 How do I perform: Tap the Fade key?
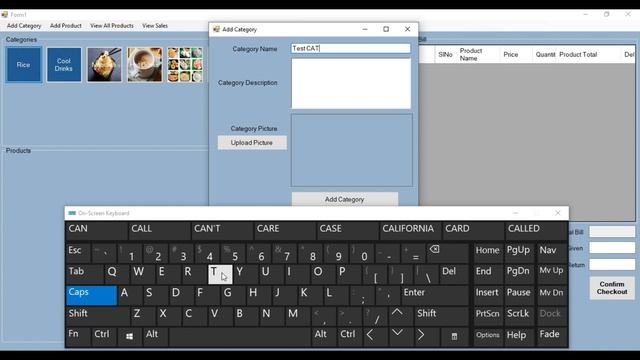[x=551, y=337]
